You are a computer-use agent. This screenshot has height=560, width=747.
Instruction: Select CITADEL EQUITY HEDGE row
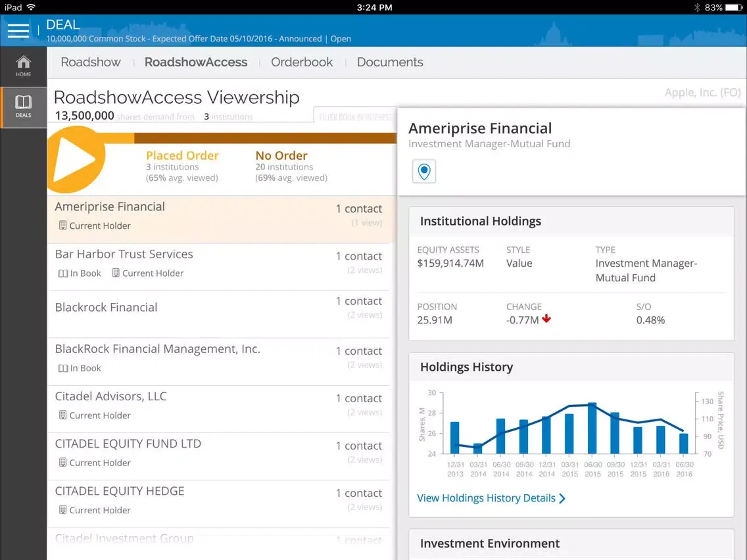(x=219, y=504)
